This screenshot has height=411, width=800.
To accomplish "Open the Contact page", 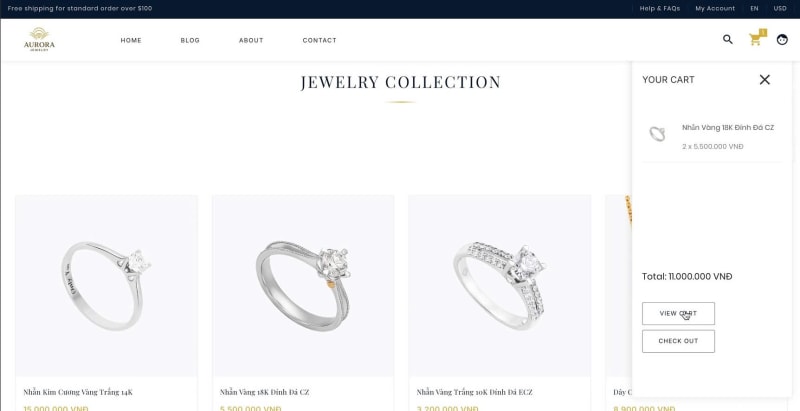I will click(x=319, y=40).
